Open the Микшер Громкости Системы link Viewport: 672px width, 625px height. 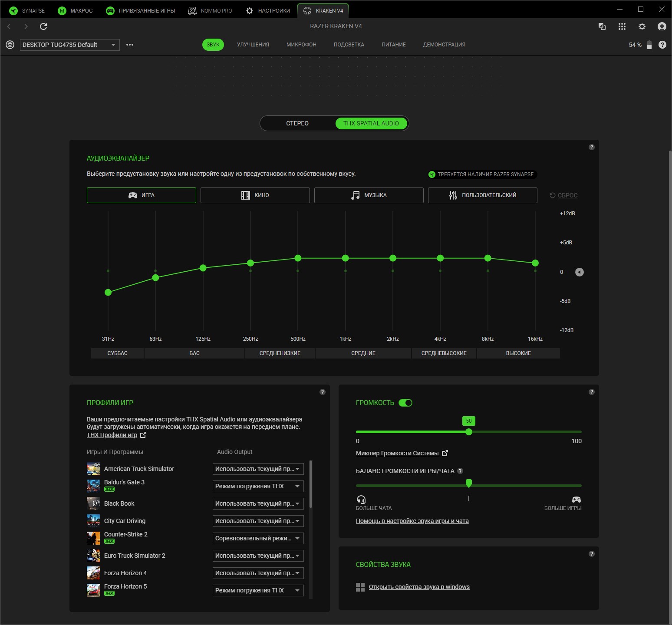pyautogui.click(x=397, y=453)
